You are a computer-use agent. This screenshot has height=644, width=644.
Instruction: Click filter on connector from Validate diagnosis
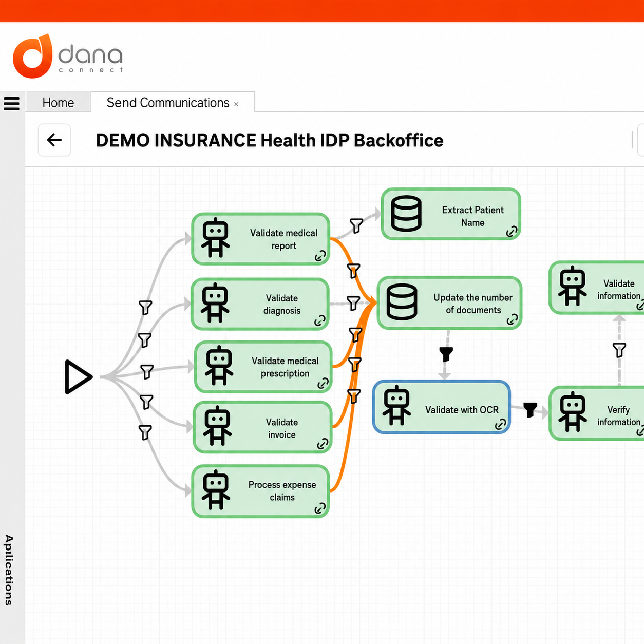pos(353,303)
